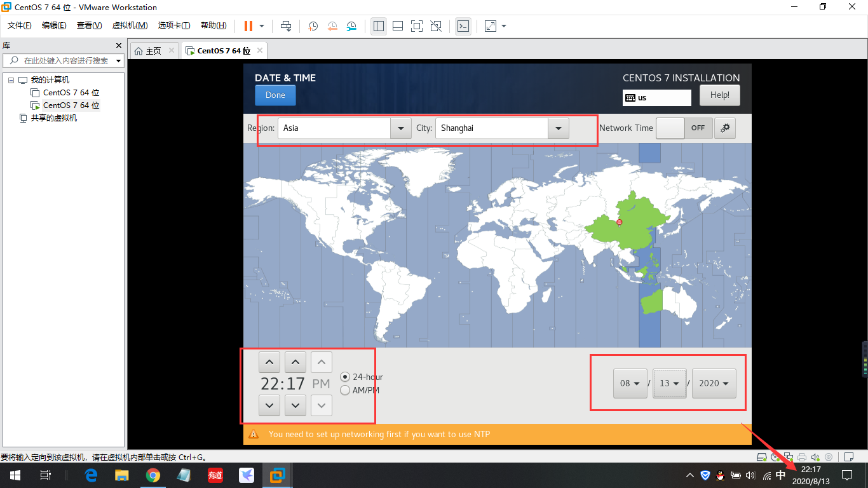Decrease the hour with down arrow
The width and height of the screenshot is (868, 488).
tap(269, 405)
